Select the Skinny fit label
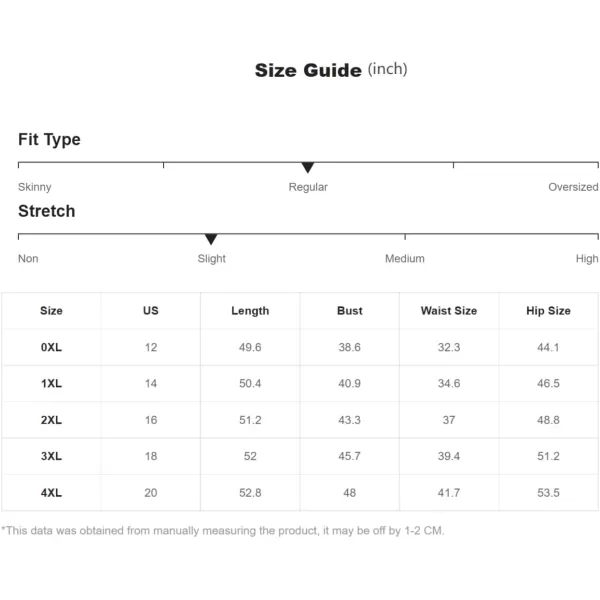The width and height of the screenshot is (600, 600). click(34, 187)
